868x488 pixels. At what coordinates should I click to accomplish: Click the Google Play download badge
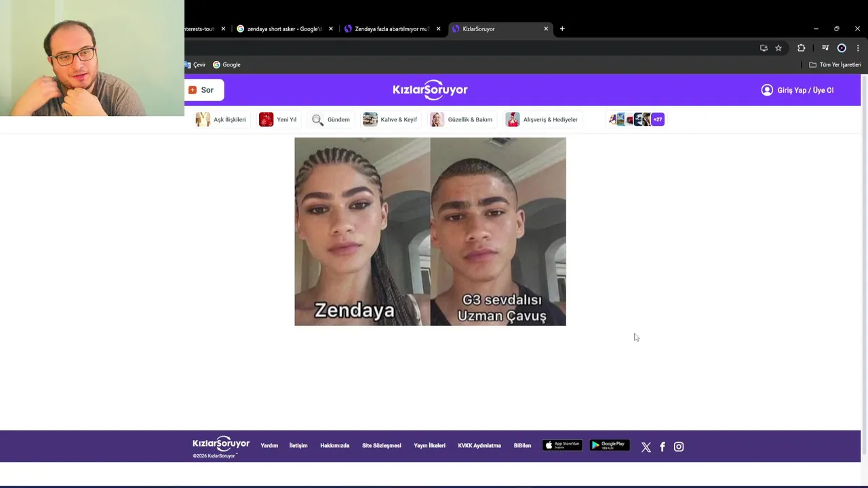point(609,445)
